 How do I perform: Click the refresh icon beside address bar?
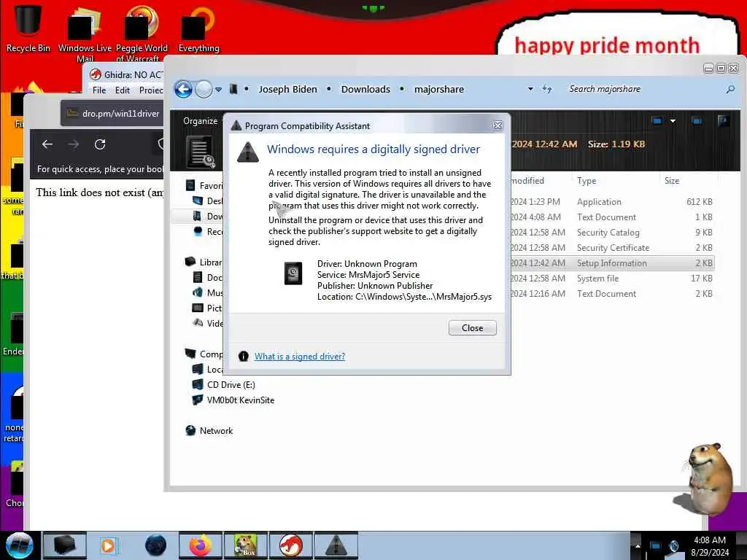click(547, 89)
